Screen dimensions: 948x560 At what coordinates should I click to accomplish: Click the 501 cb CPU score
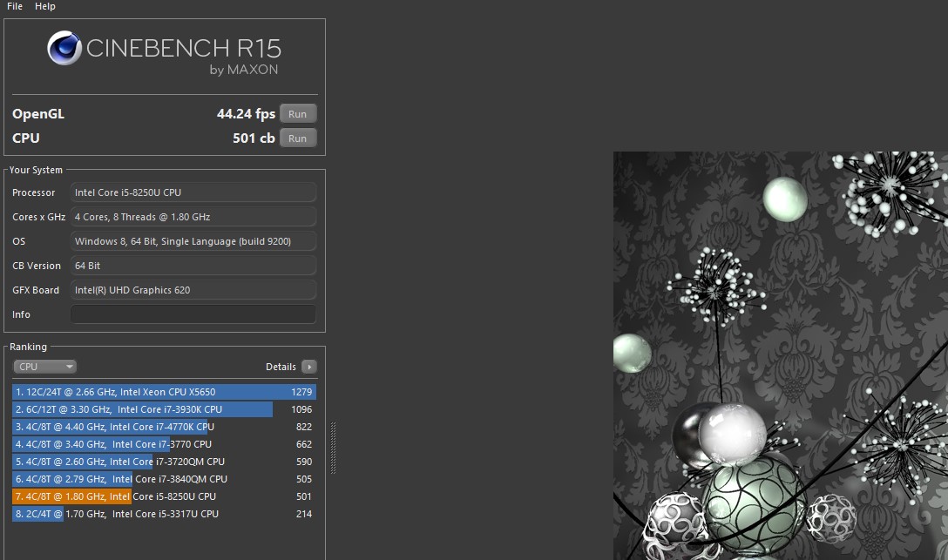tap(254, 138)
